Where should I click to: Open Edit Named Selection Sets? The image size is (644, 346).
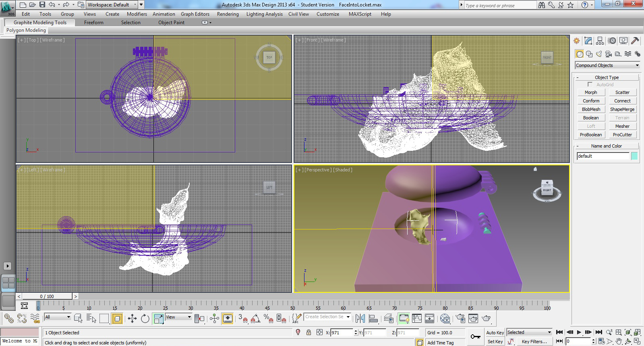(297, 319)
